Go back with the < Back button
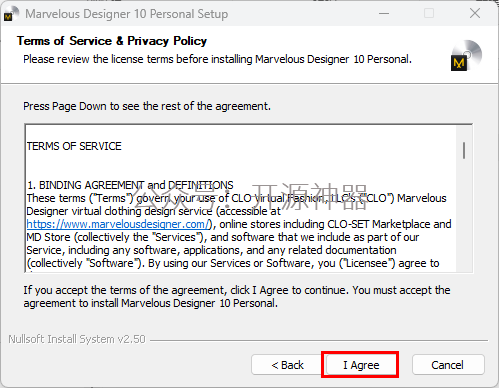This screenshot has width=499, height=388. click(x=287, y=365)
